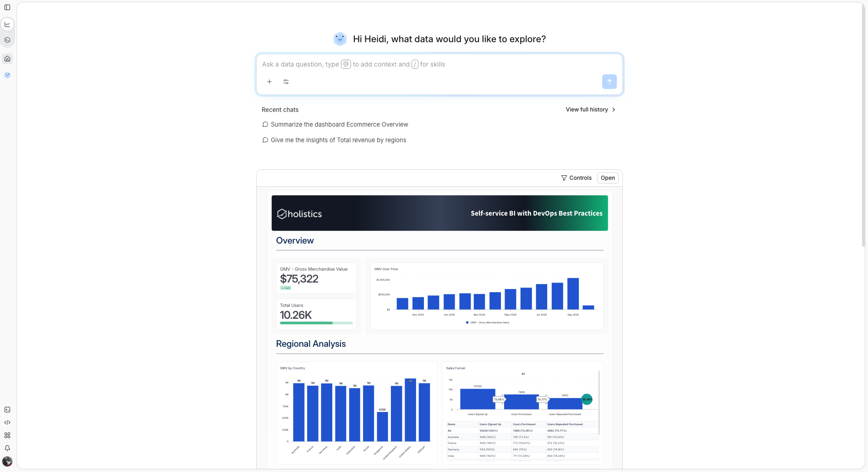868x472 pixels.
Task: Open the user avatar profile menu
Action: pos(7,461)
